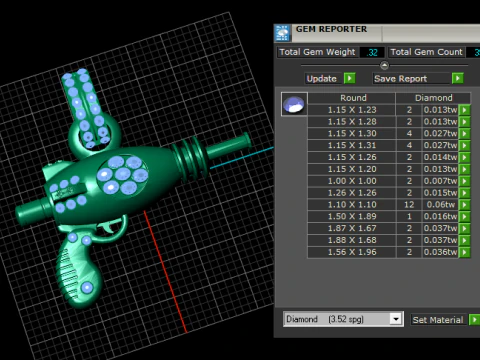Select the 1.15 X 1.30 size cell
The height and width of the screenshot is (360, 480).
352,133
